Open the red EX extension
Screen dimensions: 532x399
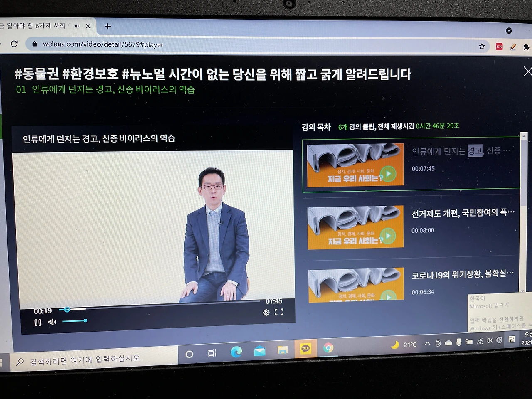(499, 47)
